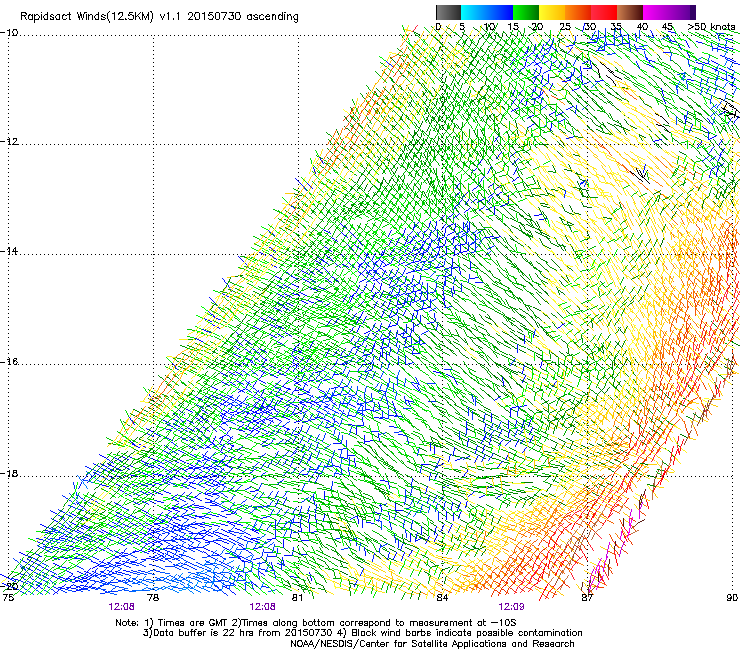The image size is (740, 650).
Task: Select the red 30-35 knots legend color
Action: [x=604, y=12]
